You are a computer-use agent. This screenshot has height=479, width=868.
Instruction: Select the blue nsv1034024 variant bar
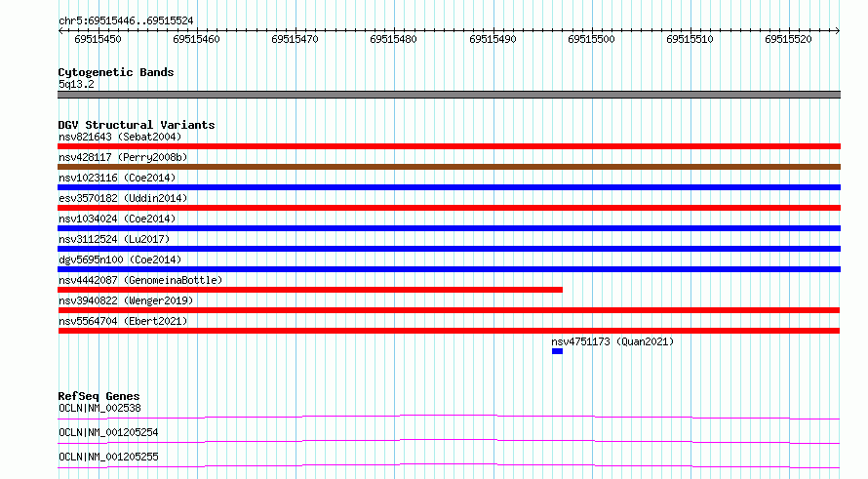[x=449, y=228]
